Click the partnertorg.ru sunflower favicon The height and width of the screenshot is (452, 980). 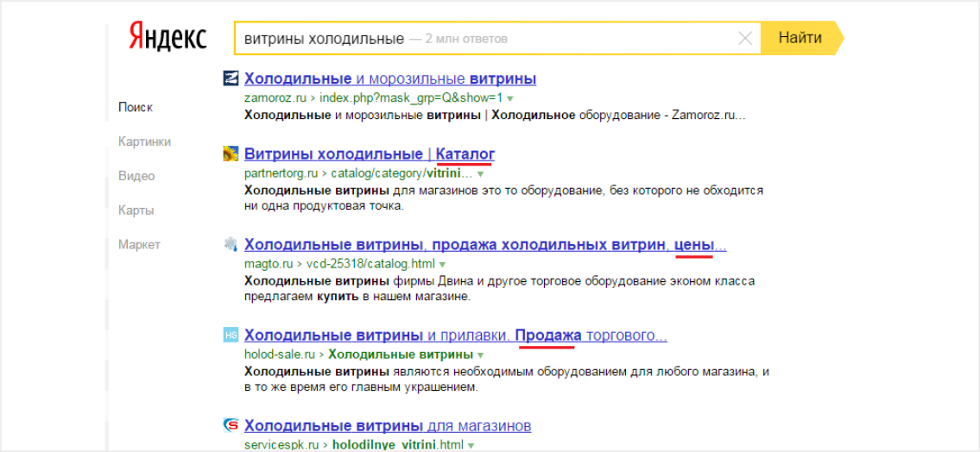231,154
